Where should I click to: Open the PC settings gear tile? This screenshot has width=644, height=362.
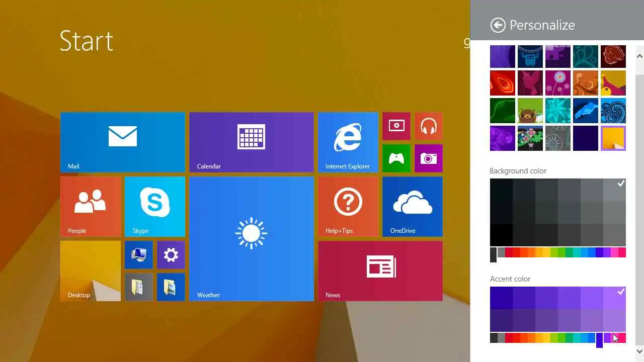coord(171,255)
